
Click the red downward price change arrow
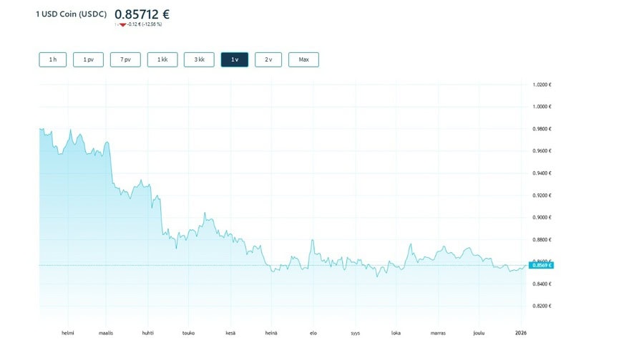point(122,24)
